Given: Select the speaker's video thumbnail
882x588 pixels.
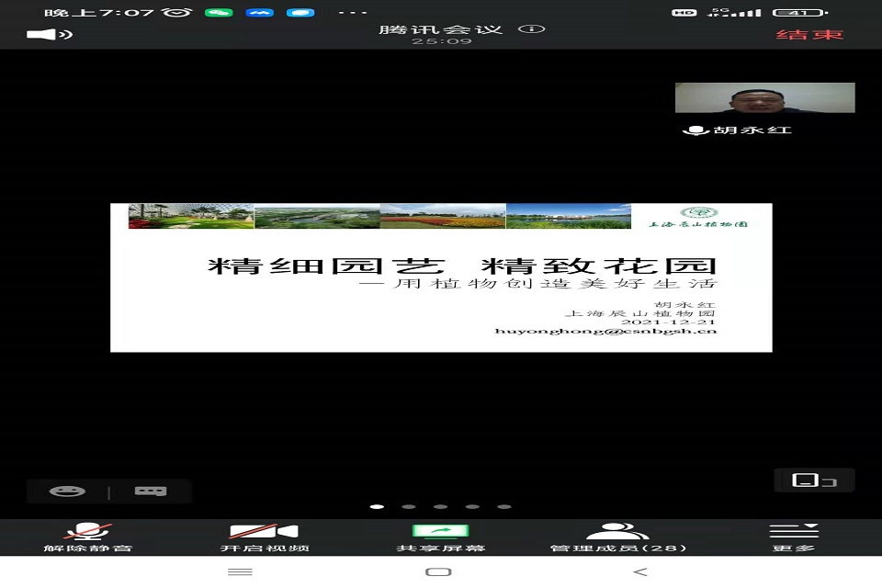Looking at the screenshot, I should pyautogui.click(x=764, y=98).
